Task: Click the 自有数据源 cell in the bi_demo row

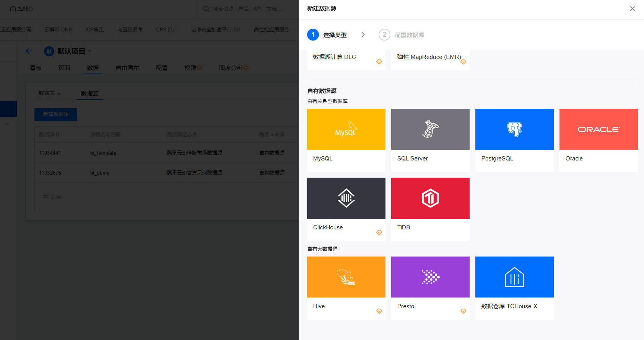Action: (x=272, y=173)
